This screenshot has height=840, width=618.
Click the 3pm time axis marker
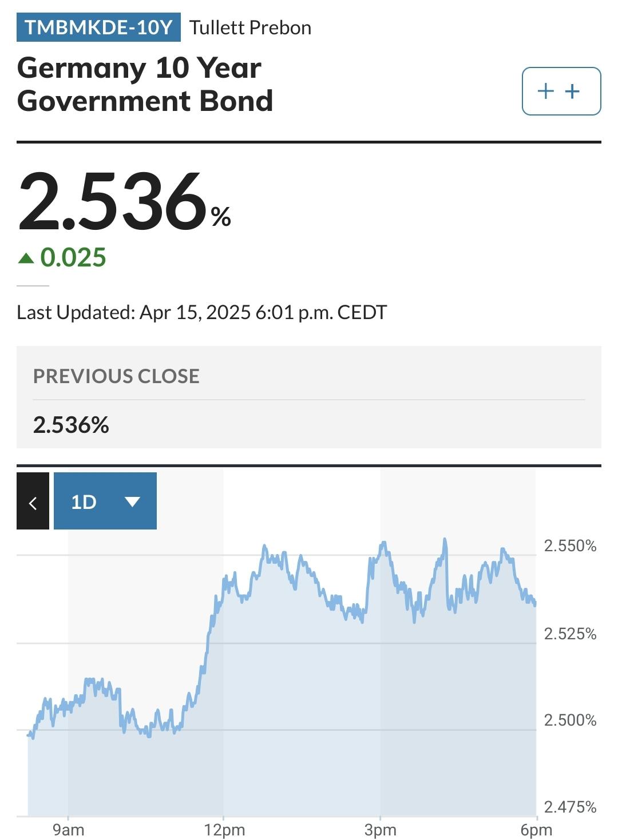pyautogui.click(x=380, y=830)
